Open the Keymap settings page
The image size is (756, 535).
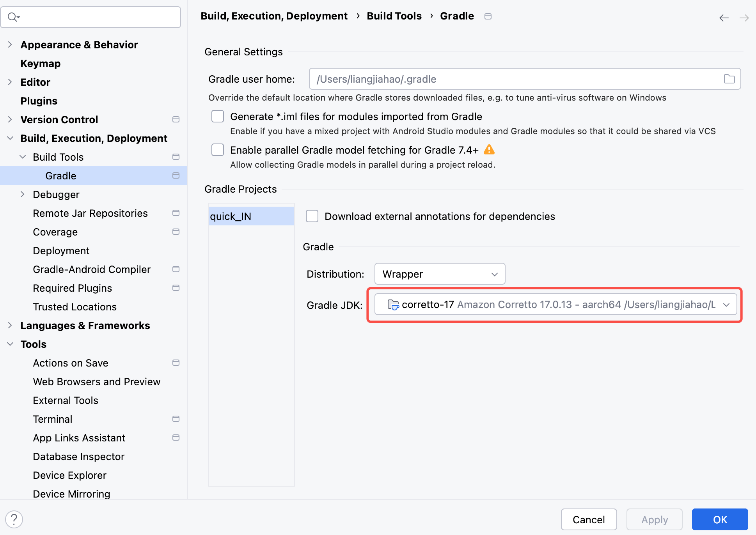41,63
